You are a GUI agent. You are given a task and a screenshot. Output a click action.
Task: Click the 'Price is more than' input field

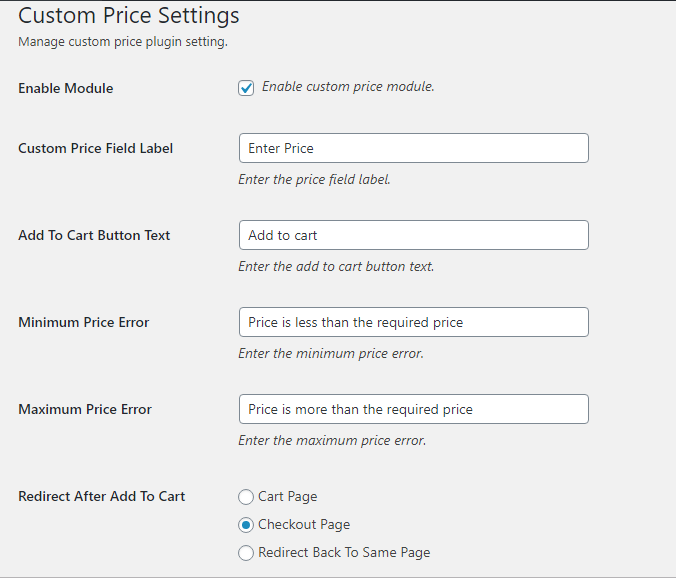[x=413, y=409]
